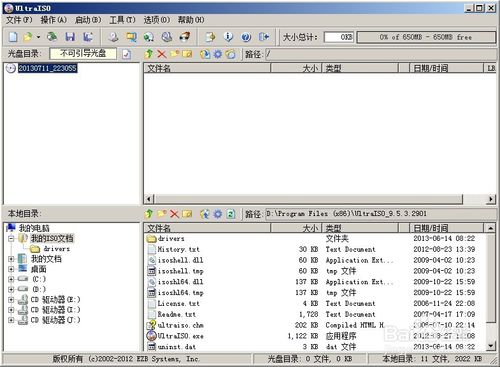500x367 pixels.
Task: Expand the 桌面 tree node
Action: click(11, 269)
